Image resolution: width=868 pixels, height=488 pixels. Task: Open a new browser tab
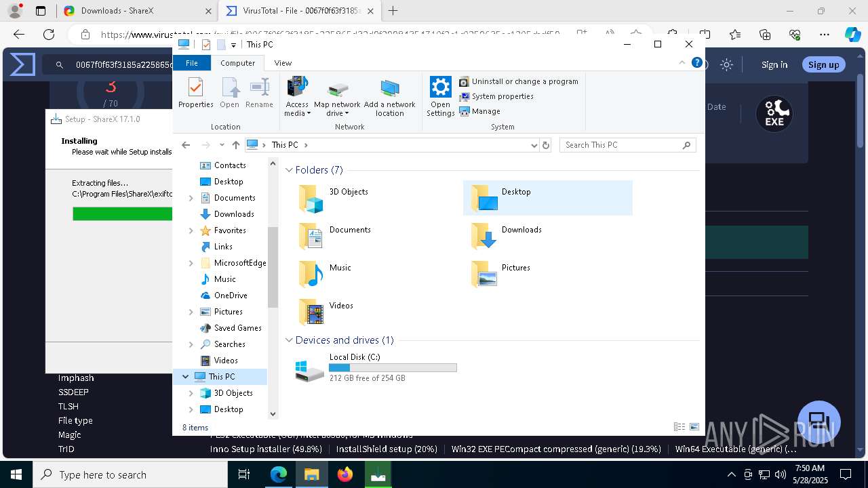point(393,11)
